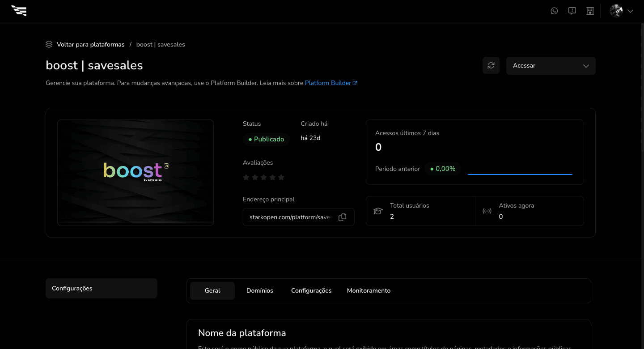Click Ativos agora label
The height and width of the screenshot is (349, 644).
pos(517,205)
